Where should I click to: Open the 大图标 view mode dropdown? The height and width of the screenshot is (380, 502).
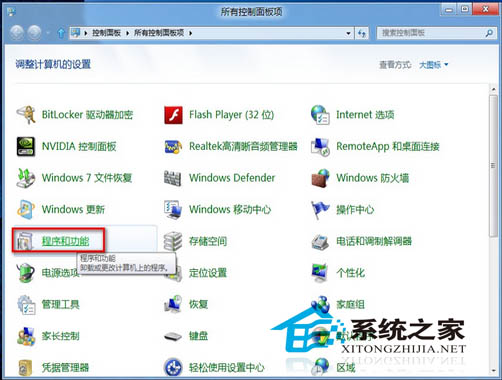coord(433,65)
